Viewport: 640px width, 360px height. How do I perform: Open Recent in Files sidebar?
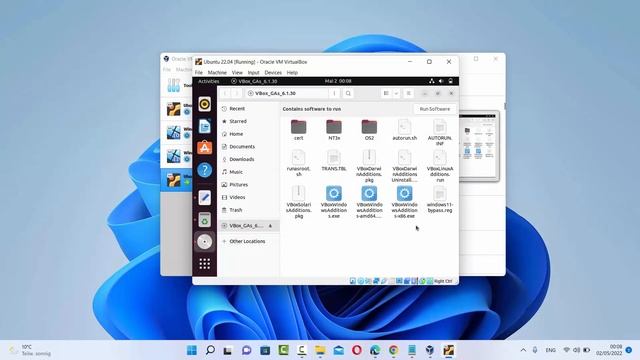249,109
